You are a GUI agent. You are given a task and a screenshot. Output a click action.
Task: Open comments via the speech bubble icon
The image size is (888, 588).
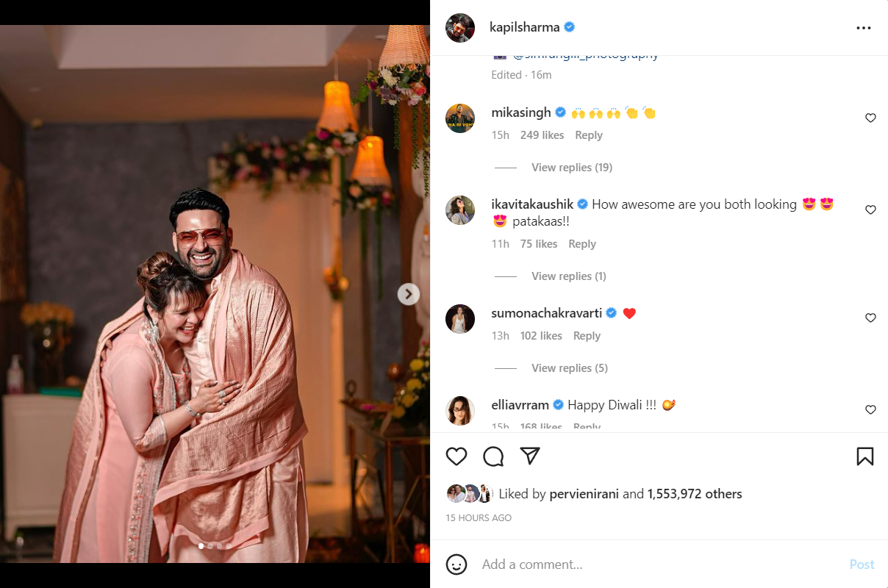pyautogui.click(x=493, y=456)
